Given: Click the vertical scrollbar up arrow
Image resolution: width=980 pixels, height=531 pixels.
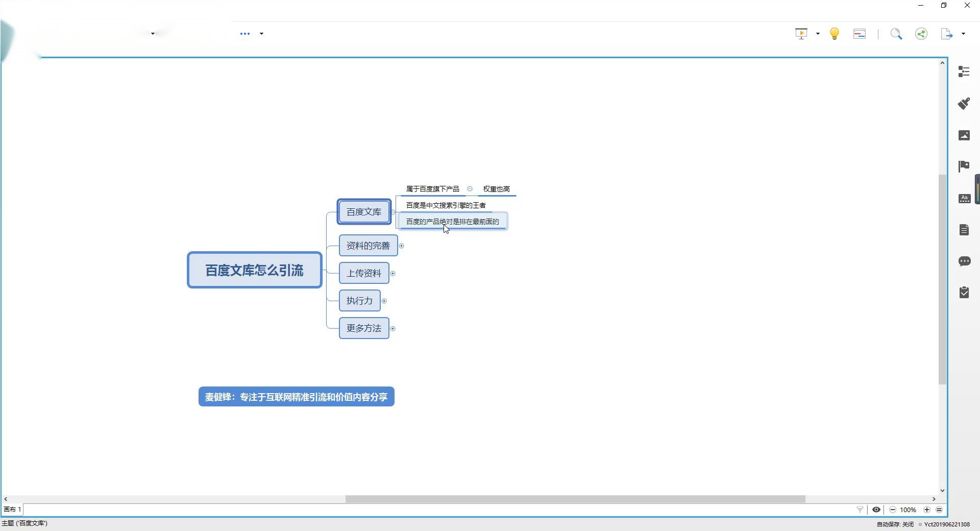Looking at the screenshot, I should pyautogui.click(x=942, y=63).
